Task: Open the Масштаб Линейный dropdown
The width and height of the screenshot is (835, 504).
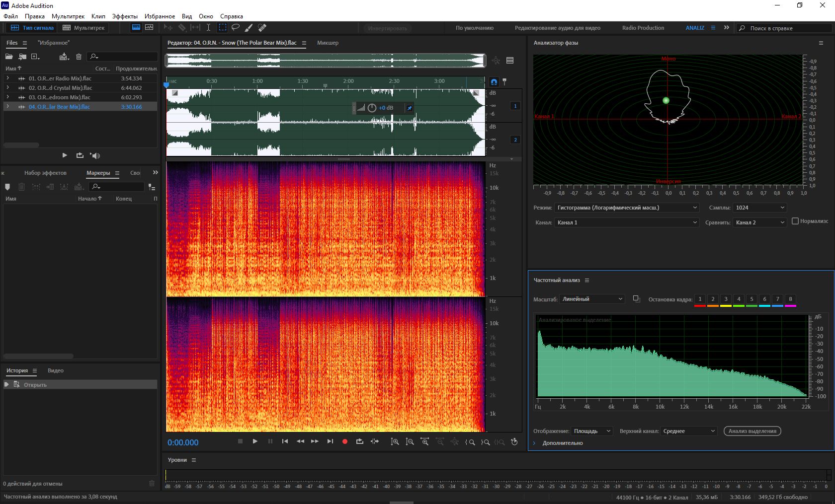Action: pos(592,299)
